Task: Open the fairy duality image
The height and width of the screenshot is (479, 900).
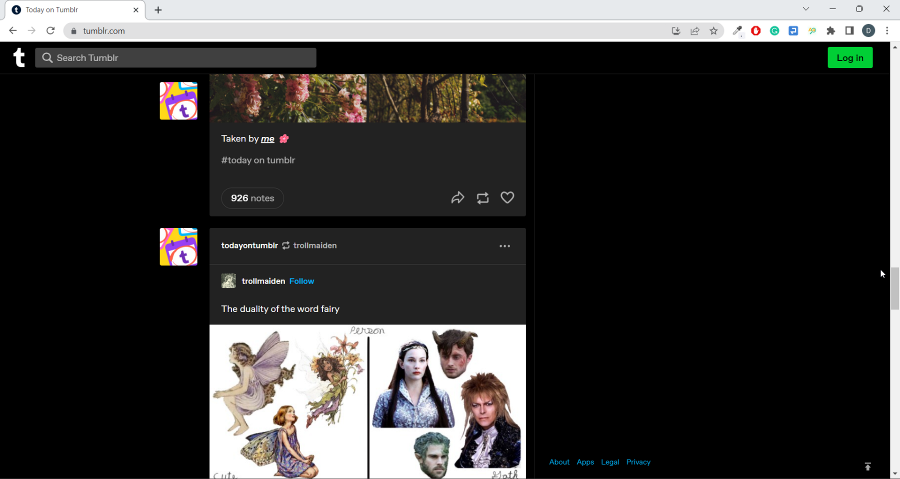Action: pyautogui.click(x=367, y=402)
